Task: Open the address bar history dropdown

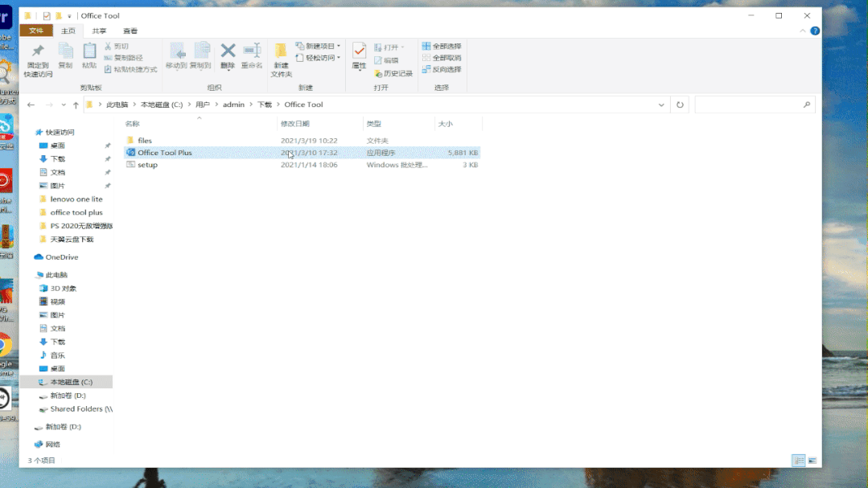Action: point(661,105)
